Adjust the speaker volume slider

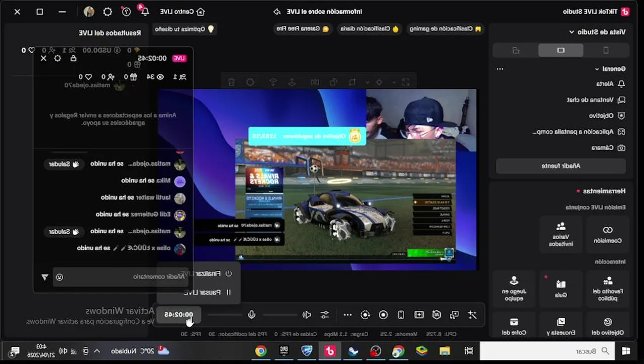tap(279, 314)
